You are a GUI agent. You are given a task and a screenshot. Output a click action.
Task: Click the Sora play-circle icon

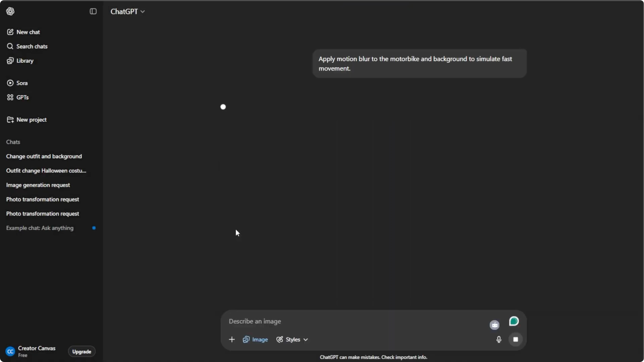pyautogui.click(x=10, y=83)
